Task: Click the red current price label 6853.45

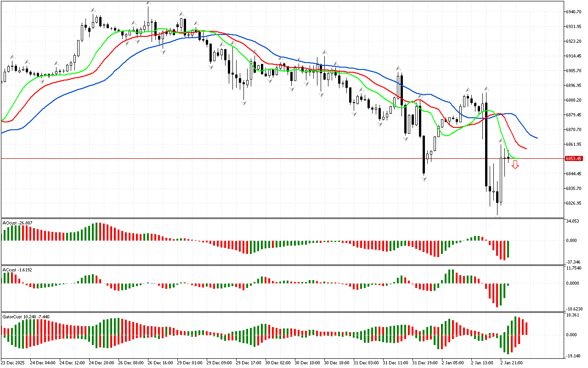Action: coord(574,158)
